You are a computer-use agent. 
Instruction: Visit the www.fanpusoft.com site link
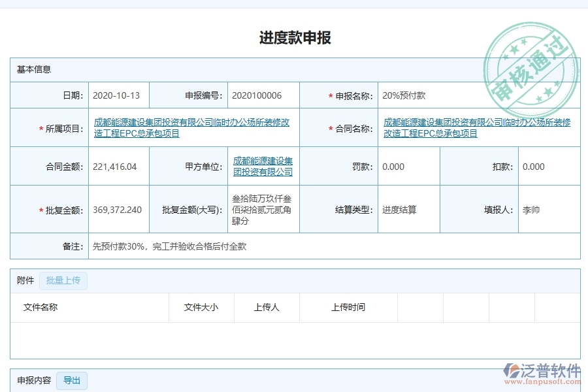[x=543, y=381]
